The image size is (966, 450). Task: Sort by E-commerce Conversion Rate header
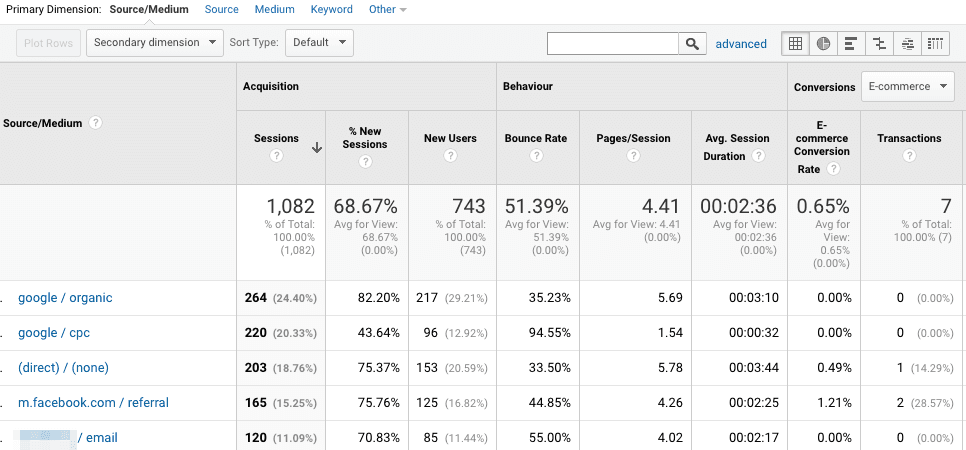click(821, 145)
